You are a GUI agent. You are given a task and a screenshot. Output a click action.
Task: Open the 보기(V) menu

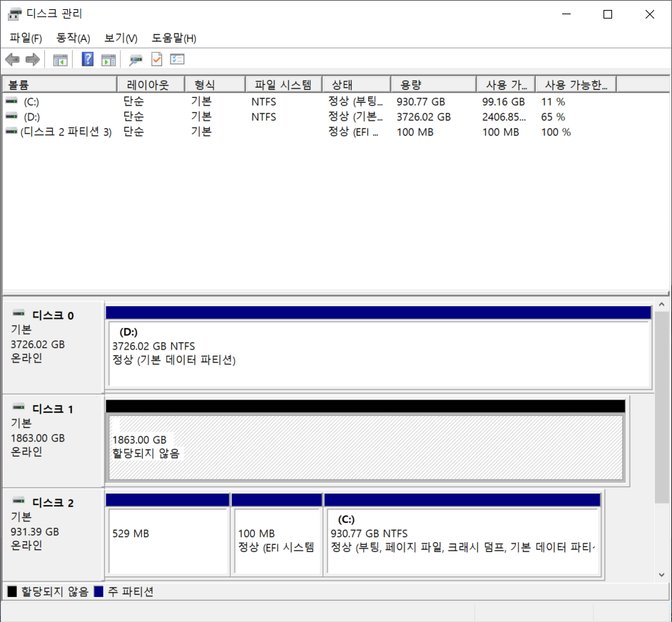tap(121, 38)
